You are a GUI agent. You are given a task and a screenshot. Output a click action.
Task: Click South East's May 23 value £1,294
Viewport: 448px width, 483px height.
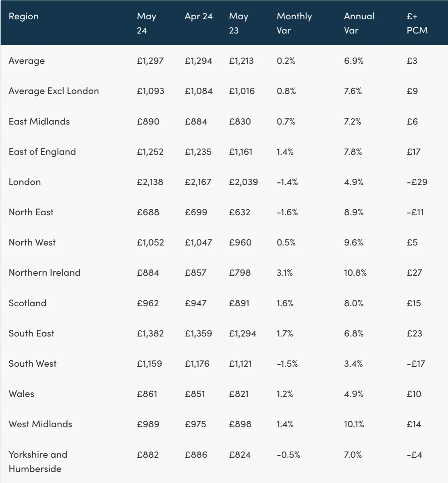click(x=243, y=333)
